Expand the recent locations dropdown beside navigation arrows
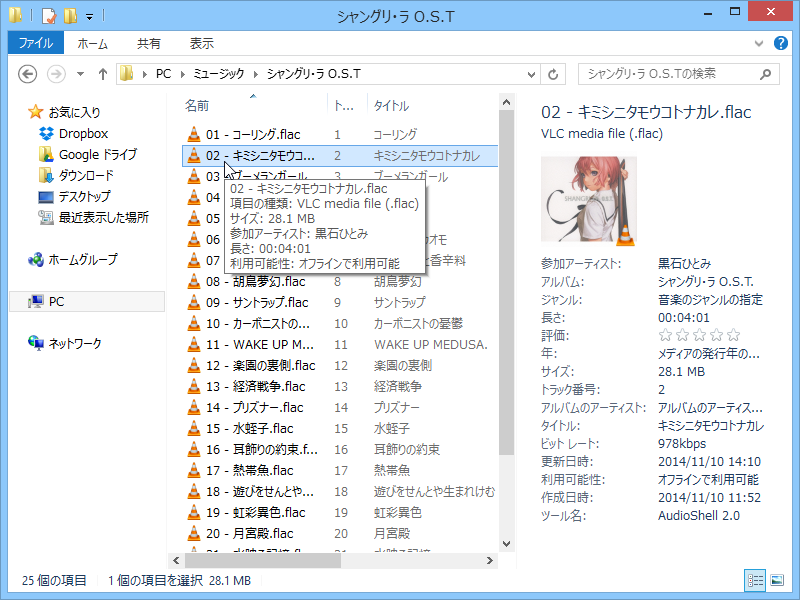 point(78,74)
